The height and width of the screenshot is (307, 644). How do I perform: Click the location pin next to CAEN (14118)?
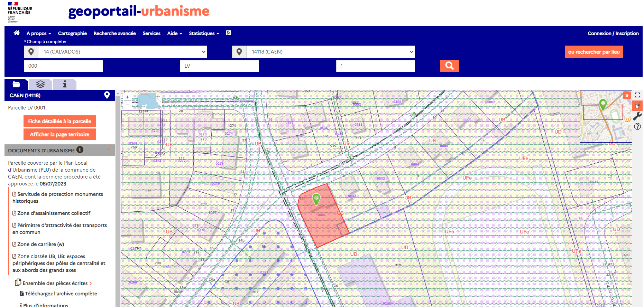point(107,95)
